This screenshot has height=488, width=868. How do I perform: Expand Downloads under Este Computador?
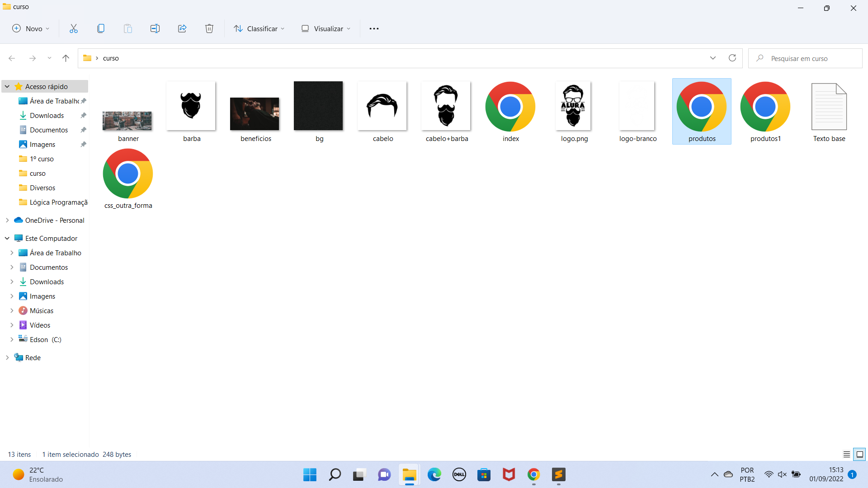point(12,282)
